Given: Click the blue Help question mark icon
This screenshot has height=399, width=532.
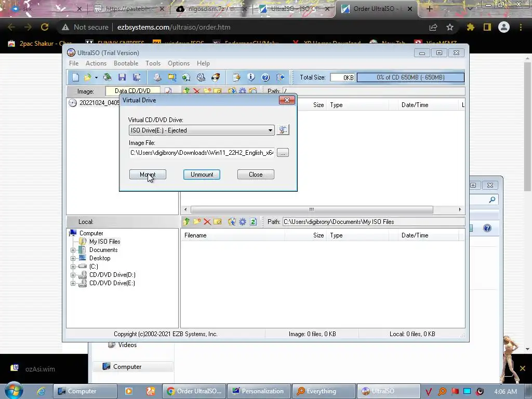Looking at the screenshot, I should pos(265,77).
